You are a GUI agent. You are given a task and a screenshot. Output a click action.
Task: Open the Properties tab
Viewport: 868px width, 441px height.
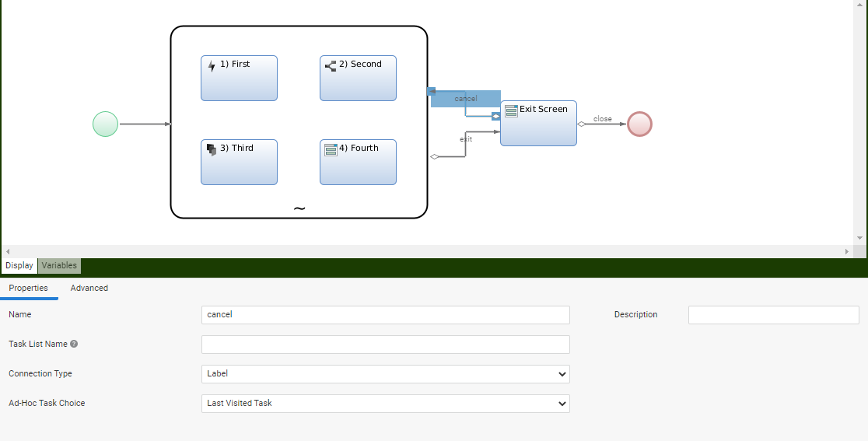(x=28, y=288)
